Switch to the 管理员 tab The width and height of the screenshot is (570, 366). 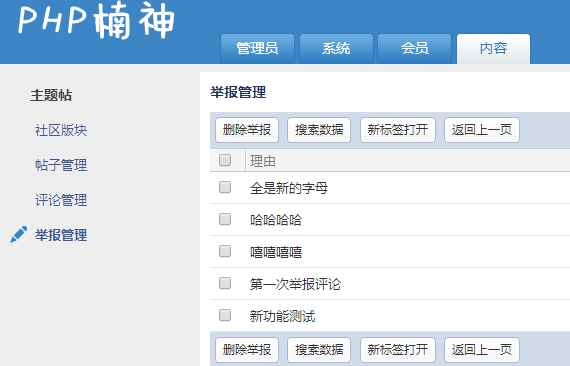pyautogui.click(x=257, y=49)
